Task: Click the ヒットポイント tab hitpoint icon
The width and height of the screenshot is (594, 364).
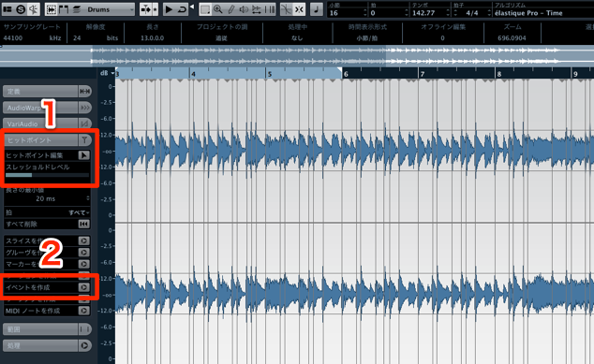Action: pos(85,140)
